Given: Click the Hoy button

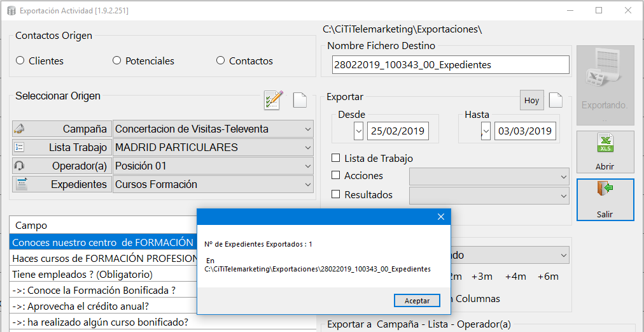Looking at the screenshot, I should point(531,101).
